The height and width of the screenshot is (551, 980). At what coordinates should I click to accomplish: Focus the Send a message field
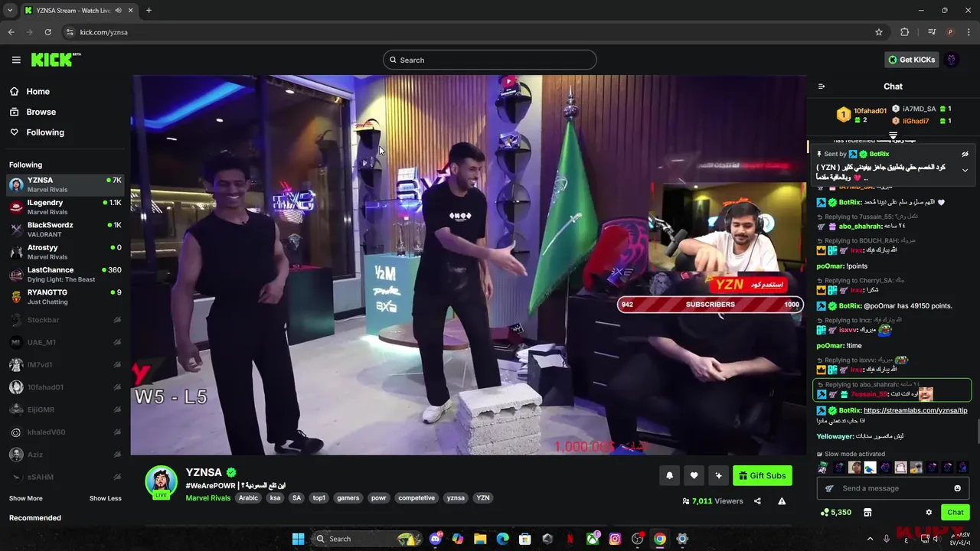(892, 488)
